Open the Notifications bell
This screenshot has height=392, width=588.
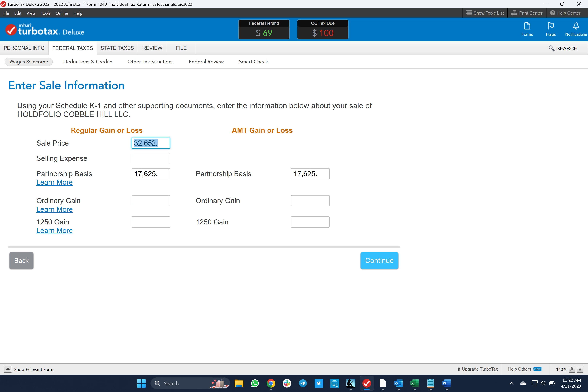click(576, 29)
